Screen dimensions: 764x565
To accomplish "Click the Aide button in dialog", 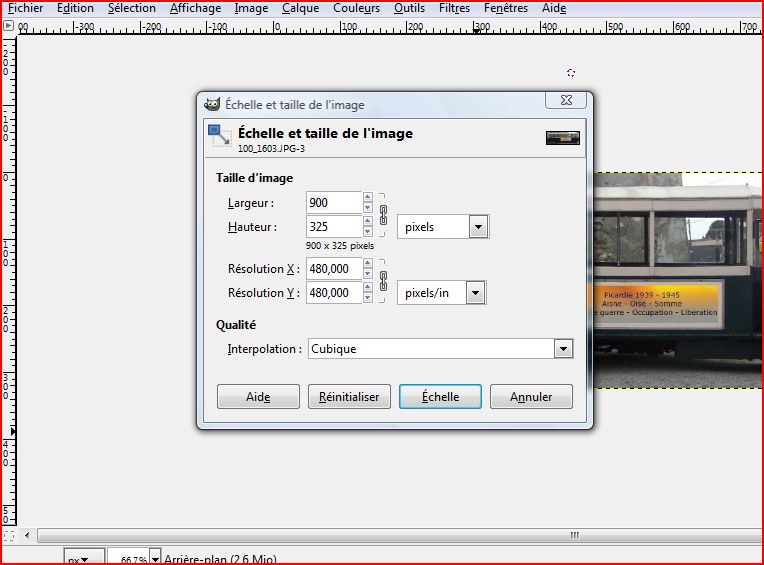I will click(x=258, y=396).
